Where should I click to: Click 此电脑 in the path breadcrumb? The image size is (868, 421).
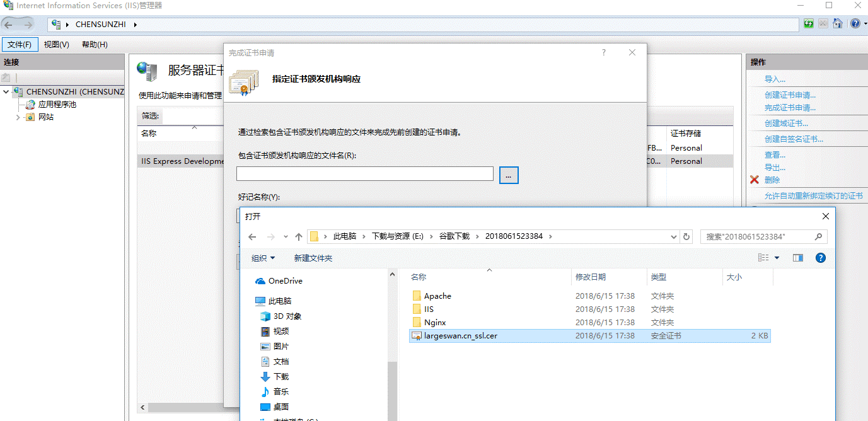click(345, 236)
